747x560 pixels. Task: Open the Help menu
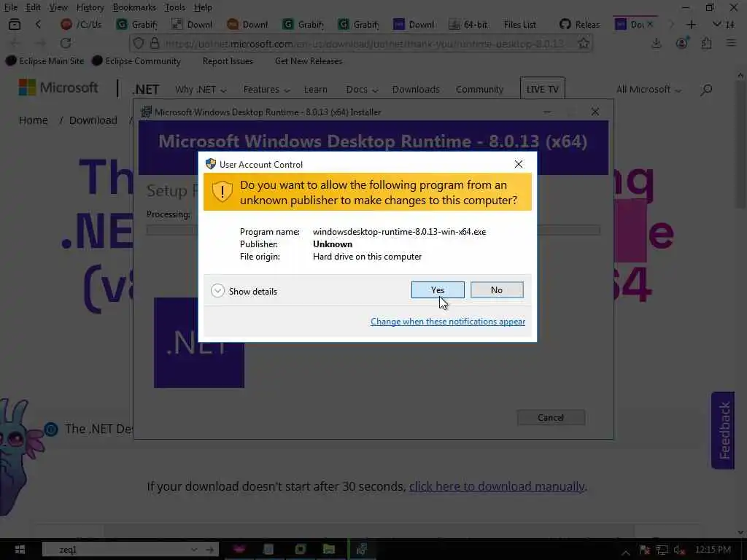[x=203, y=7]
